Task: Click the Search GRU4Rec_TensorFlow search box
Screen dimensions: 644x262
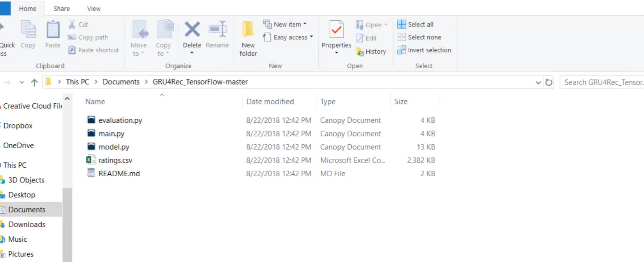Action: 602,82
